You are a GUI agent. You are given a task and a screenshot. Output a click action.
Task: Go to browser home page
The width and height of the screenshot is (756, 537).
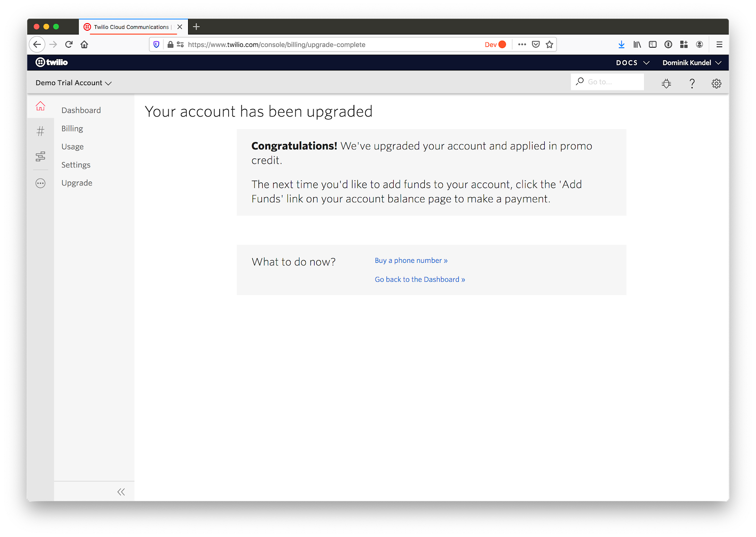(85, 44)
